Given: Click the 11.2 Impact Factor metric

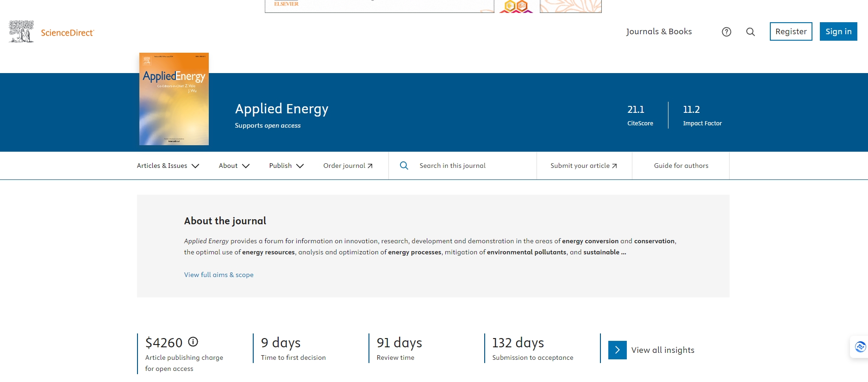Looking at the screenshot, I should [702, 115].
